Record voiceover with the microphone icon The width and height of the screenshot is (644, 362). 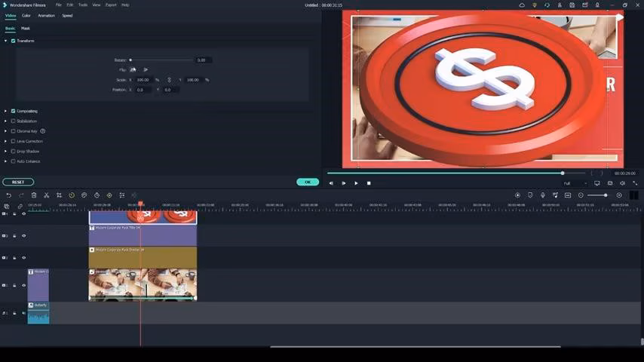542,195
